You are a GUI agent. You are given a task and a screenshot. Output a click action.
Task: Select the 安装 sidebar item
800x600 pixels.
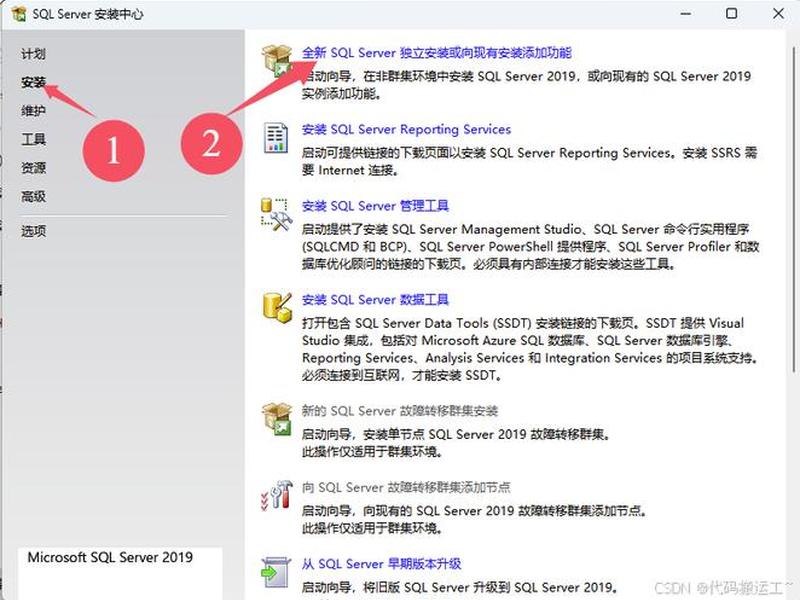[x=33, y=82]
